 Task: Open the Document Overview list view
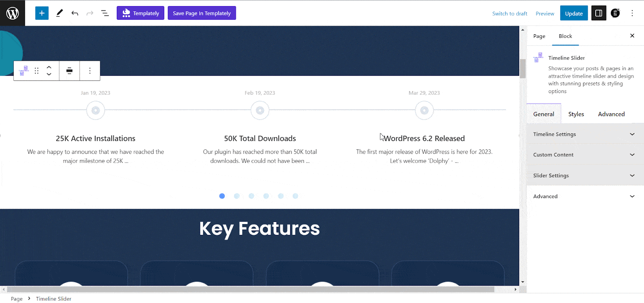105,13
